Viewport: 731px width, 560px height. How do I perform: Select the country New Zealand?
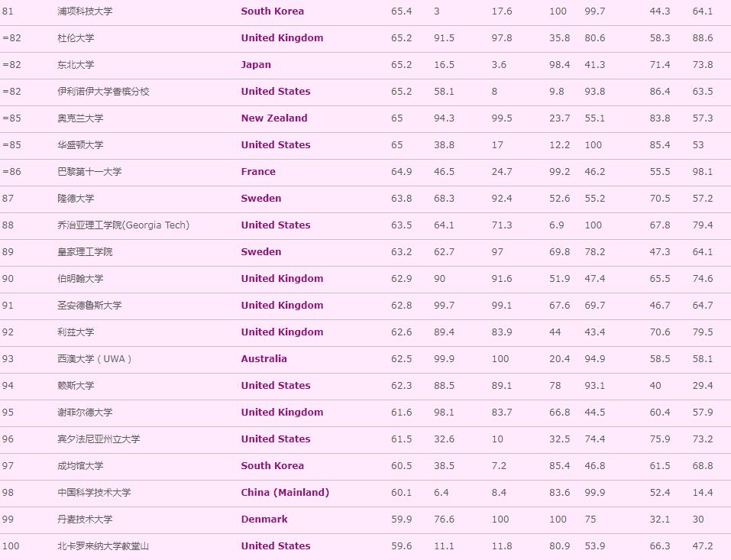point(274,118)
